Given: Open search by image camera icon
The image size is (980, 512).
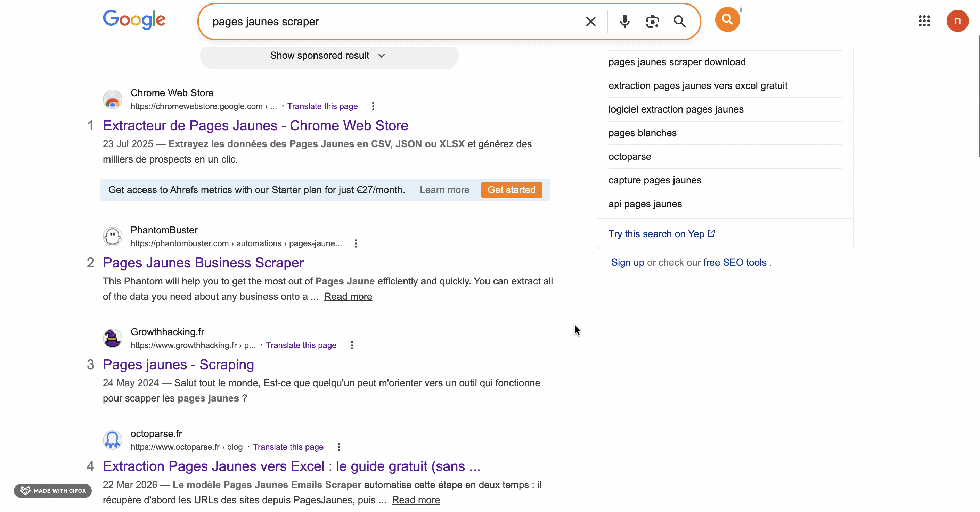Looking at the screenshot, I should 652,22.
